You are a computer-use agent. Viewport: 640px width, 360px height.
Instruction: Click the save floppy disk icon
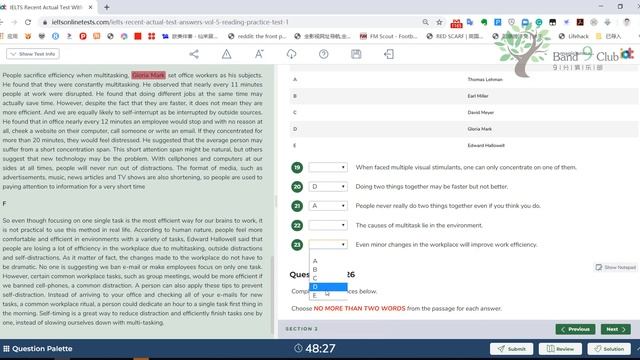point(356,54)
